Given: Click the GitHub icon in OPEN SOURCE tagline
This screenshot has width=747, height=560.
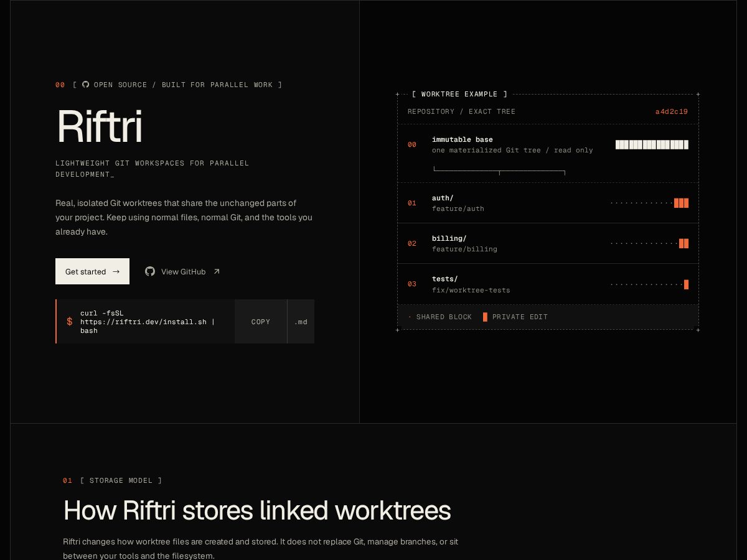Looking at the screenshot, I should pos(85,85).
